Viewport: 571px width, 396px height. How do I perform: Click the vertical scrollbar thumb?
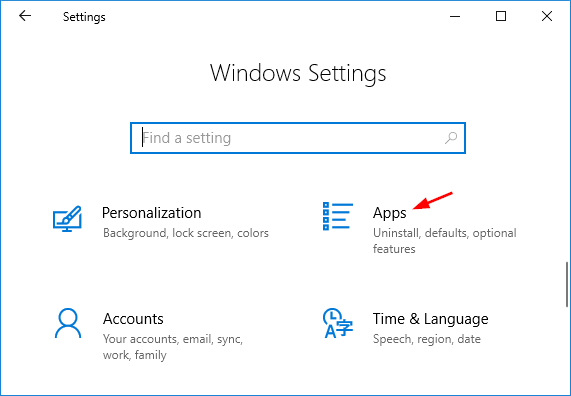tap(567, 284)
